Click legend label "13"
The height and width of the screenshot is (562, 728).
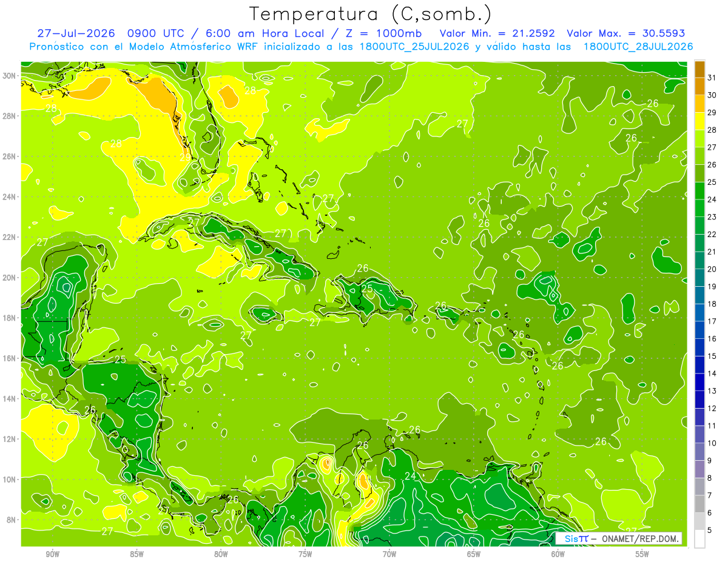pyautogui.click(x=712, y=391)
